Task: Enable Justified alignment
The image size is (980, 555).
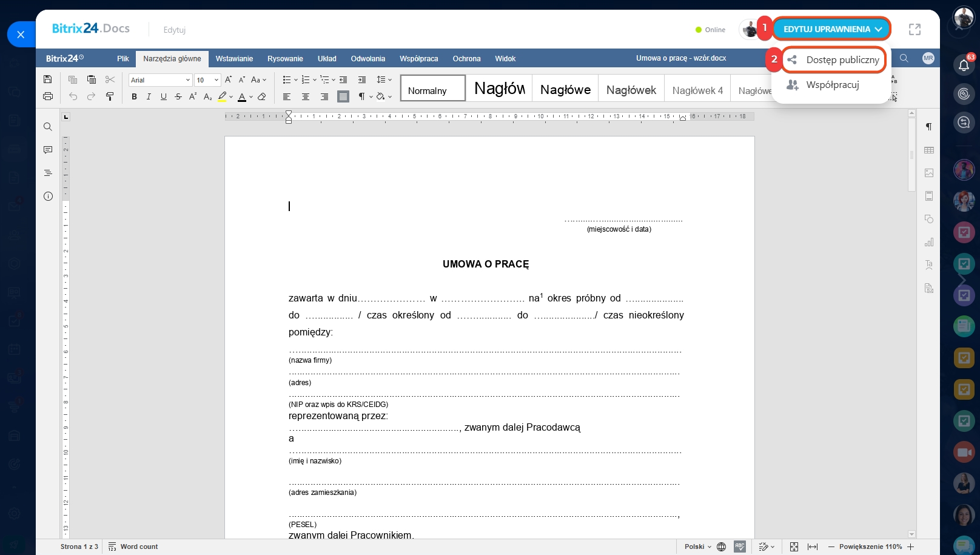Action: pos(343,96)
